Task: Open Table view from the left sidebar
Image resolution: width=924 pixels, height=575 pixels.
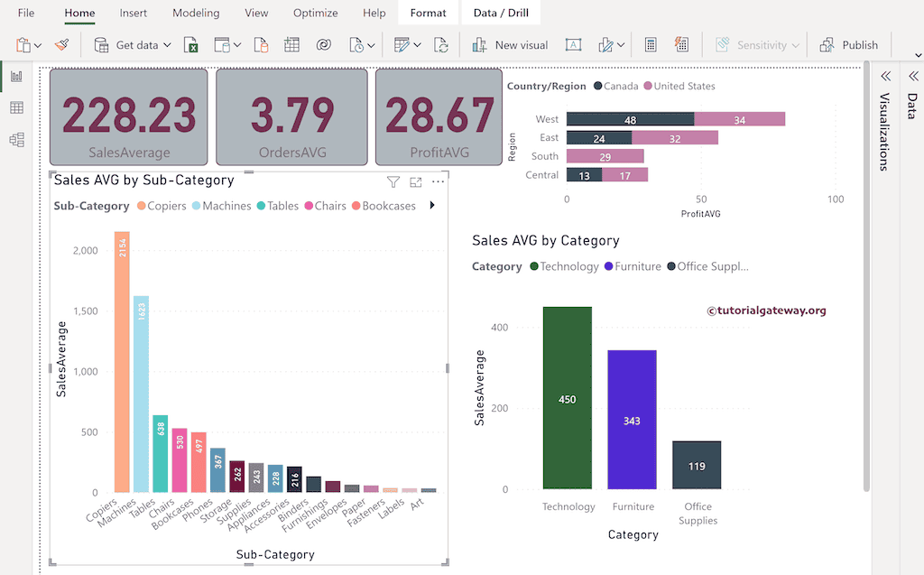Action: 14,107
